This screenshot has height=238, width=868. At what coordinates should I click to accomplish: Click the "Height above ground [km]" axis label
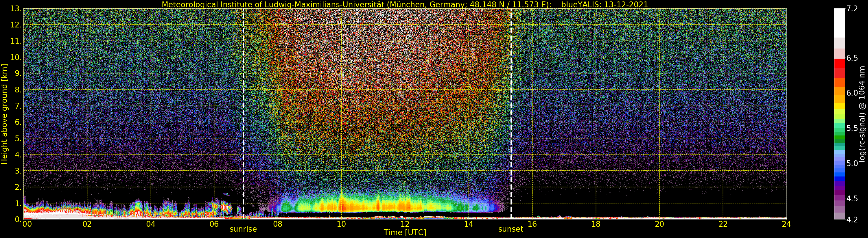click(4, 114)
